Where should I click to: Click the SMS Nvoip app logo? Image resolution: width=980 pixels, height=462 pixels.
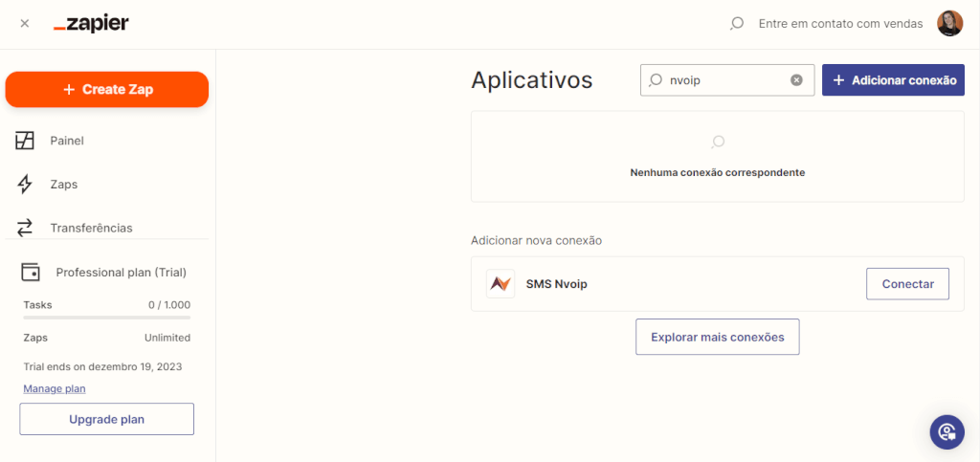pyautogui.click(x=501, y=284)
